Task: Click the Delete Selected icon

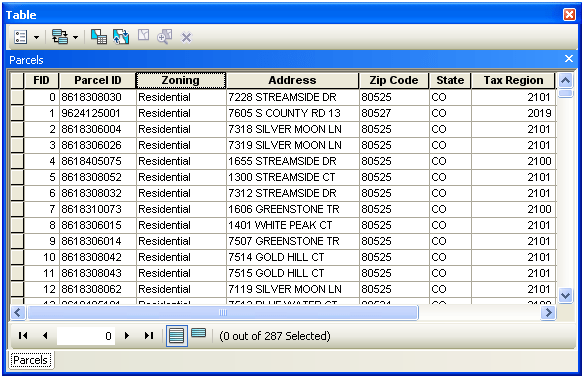Action: click(x=186, y=38)
